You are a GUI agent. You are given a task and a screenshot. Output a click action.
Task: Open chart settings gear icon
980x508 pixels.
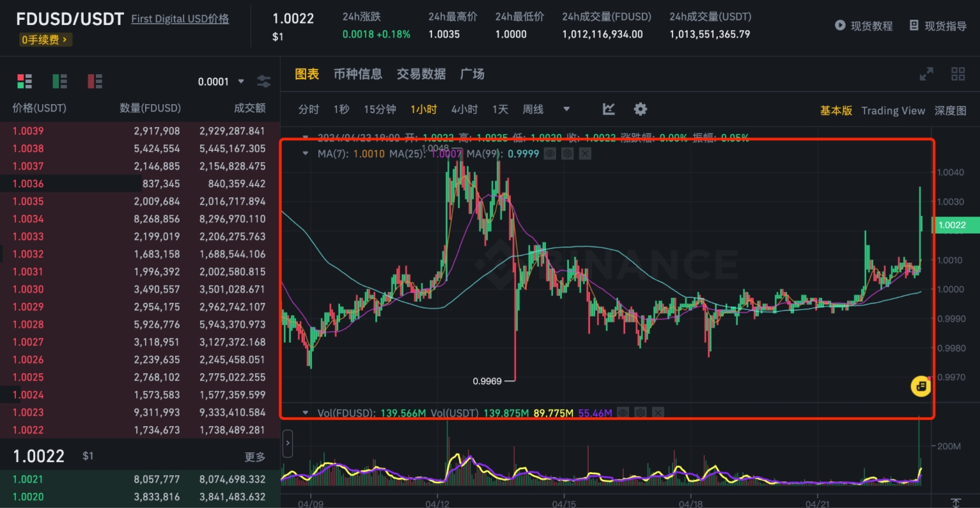pos(640,109)
